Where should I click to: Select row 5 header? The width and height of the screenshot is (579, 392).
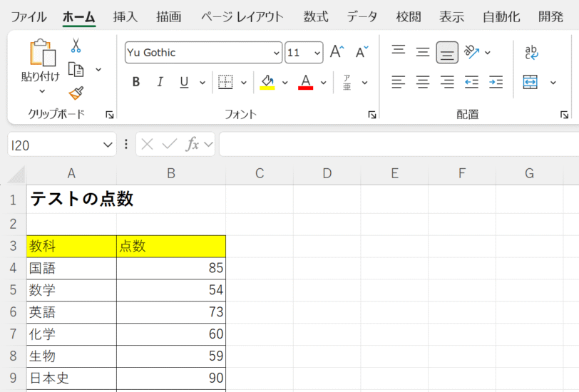(x=13, y=290)
